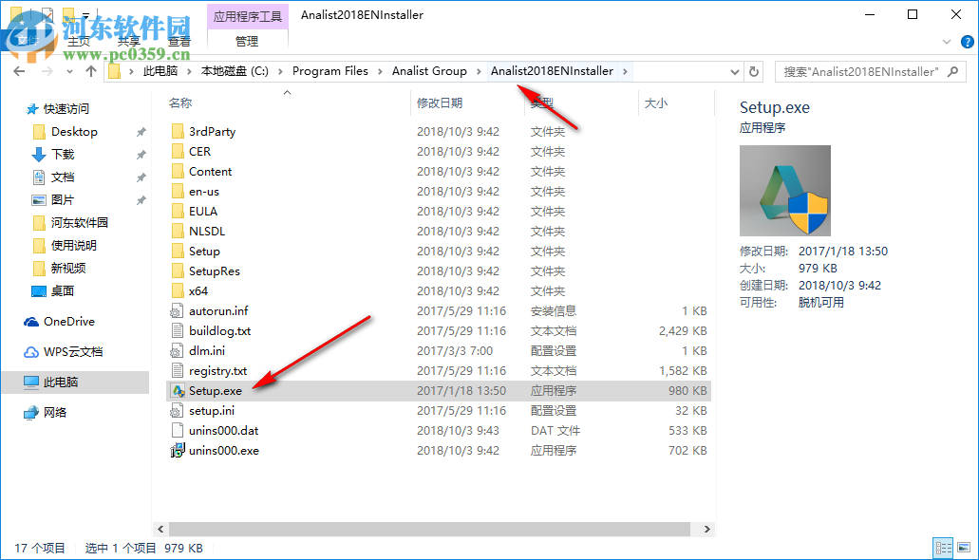Open the address bar history dropdown
979x560 pixels.
pyautogui.click(x=734, y=72)
